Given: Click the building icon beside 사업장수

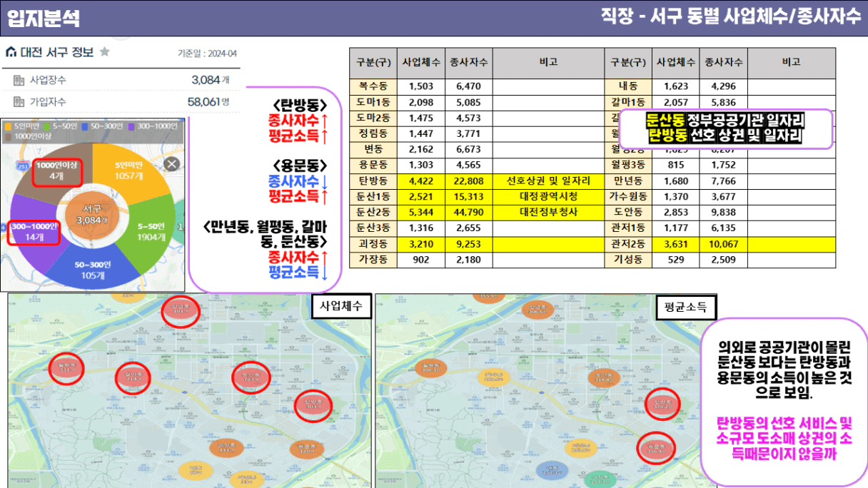Looking at the screenshot, I should tap(19, 80).
